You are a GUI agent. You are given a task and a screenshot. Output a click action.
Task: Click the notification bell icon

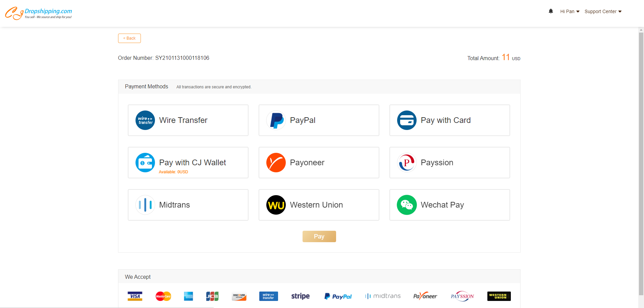[x=551, y=11]
